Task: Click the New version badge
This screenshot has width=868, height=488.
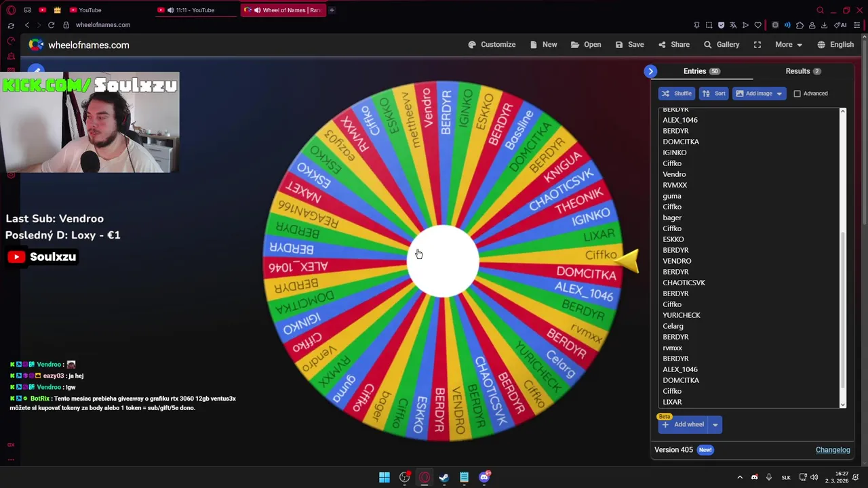Action: 705,450
